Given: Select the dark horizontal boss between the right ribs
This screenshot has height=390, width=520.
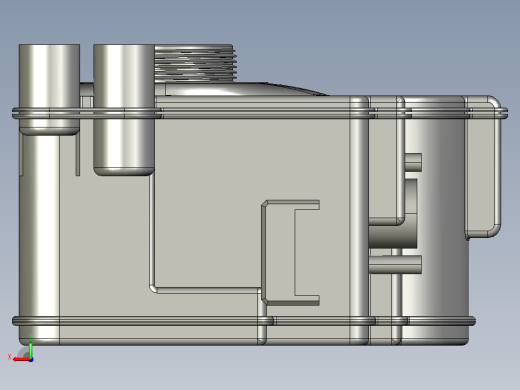Looking at the screenshot, I should pyautogui.click(x=393, y=236).
